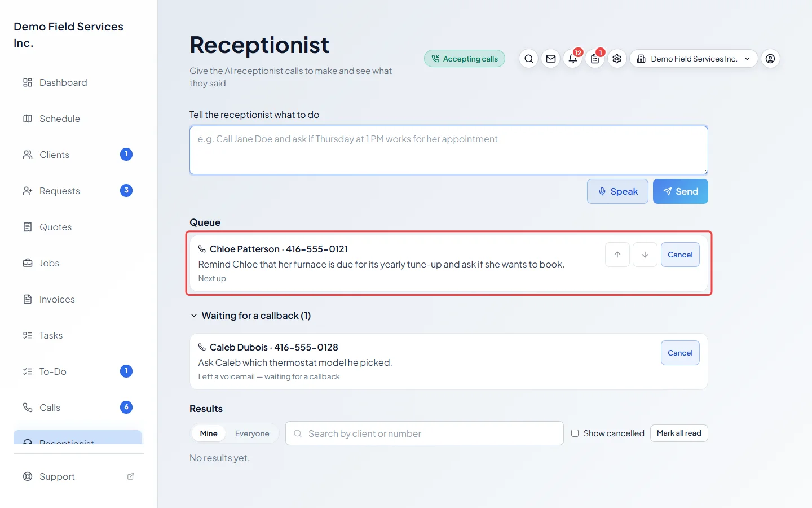Open Demo Field Services Inc. company dropdown
Screen dimensions: 812x508
pyautogui.click(x=694, y=59)
